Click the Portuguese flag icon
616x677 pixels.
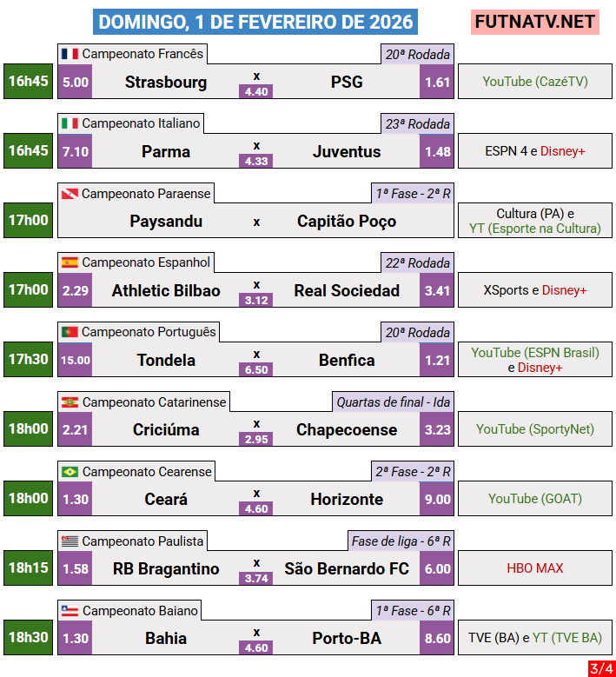[x=70, y=332]
